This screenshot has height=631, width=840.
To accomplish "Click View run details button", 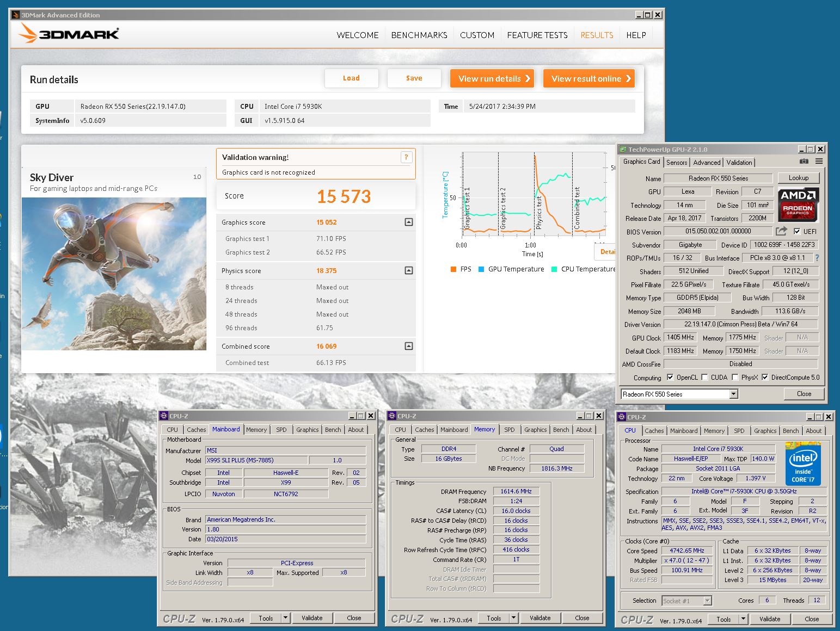I will click(x=492, y=78).
